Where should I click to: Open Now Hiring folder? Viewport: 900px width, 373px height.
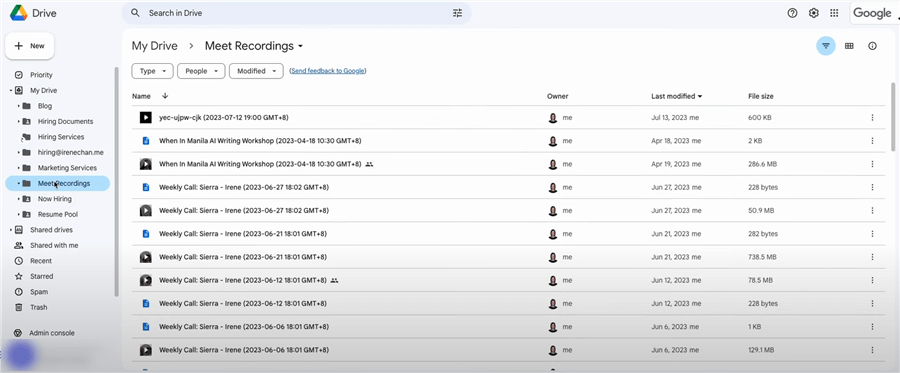(55, 199)
